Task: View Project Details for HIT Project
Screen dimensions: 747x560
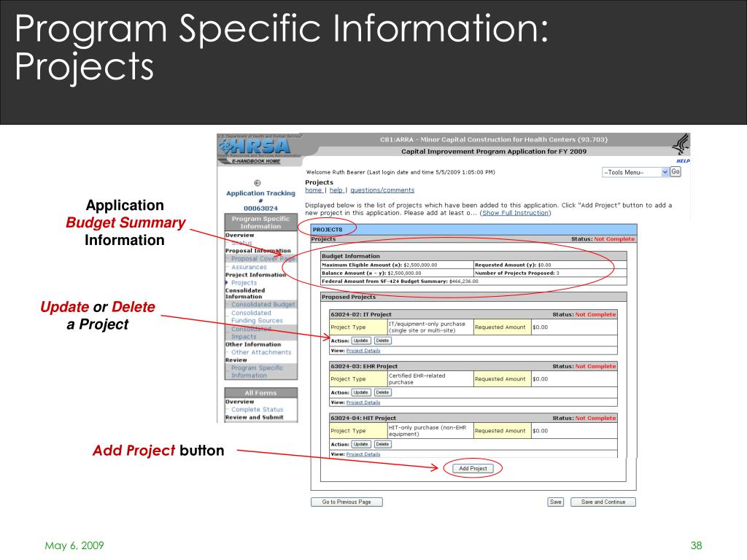Action: (x=363, y=454)
